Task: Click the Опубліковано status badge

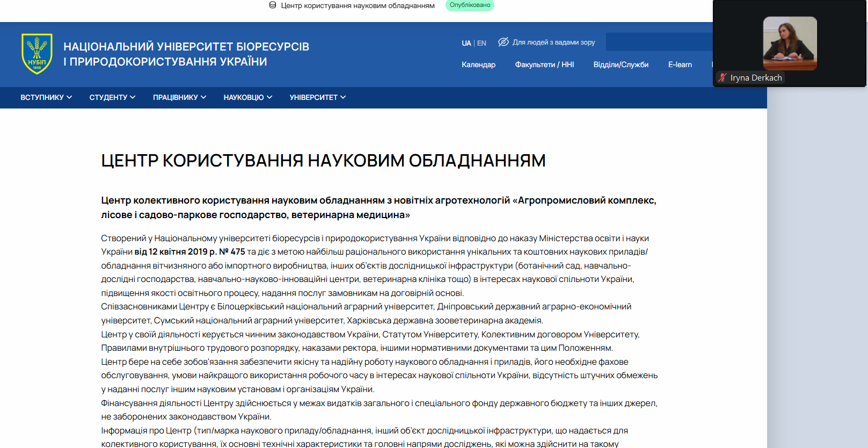Action: pyautogui.click(x=470, y=5)
